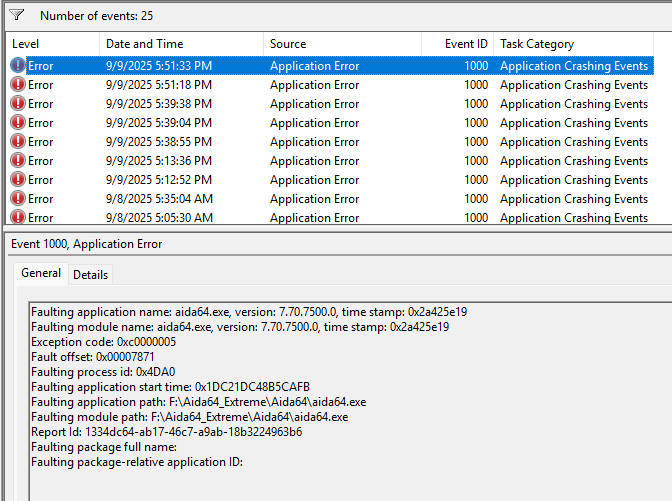The image size is (672, 501).
Task: Click Application Error source in 5:39:38 PM row
Action: tap(315, 104)
